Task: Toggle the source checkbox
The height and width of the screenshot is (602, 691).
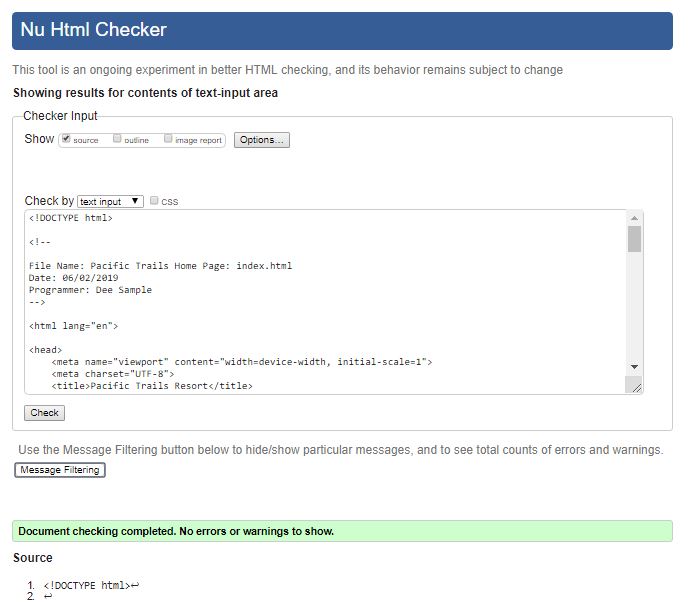Action: (x=66, y=138)
